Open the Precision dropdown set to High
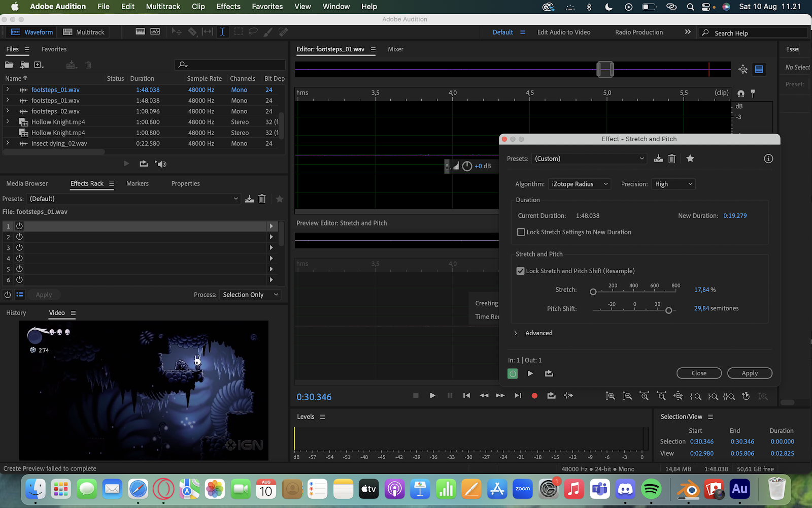Viewport: 812px width, 508px height. point(673,184)
